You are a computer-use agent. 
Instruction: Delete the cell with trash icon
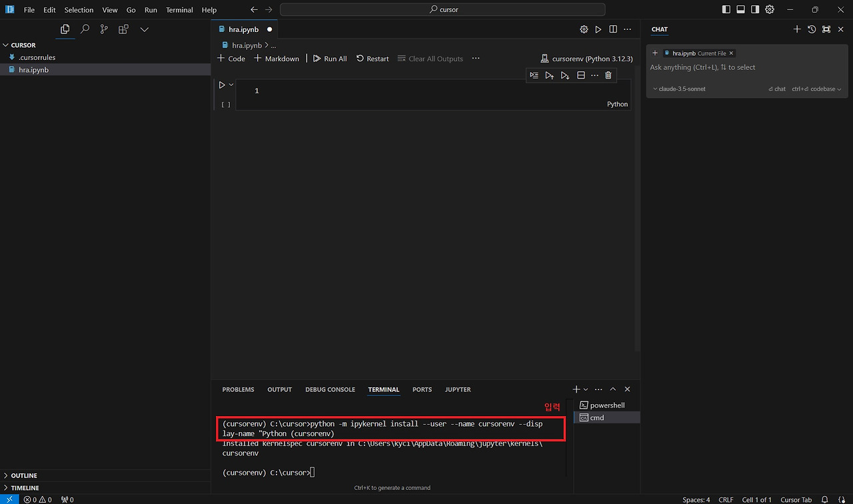click(x=608, y=75)
